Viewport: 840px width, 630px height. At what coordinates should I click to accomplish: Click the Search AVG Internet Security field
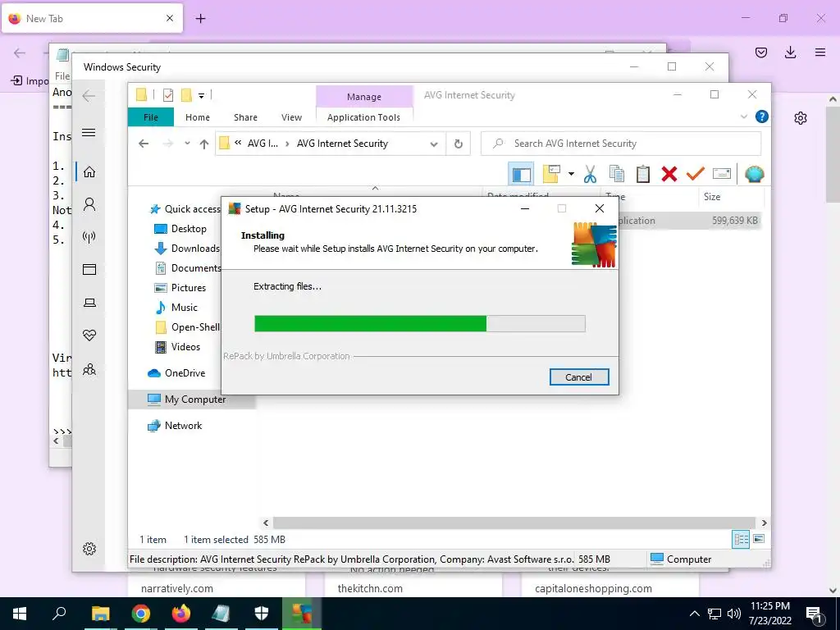pyautogui.click(x=621, y=144)
